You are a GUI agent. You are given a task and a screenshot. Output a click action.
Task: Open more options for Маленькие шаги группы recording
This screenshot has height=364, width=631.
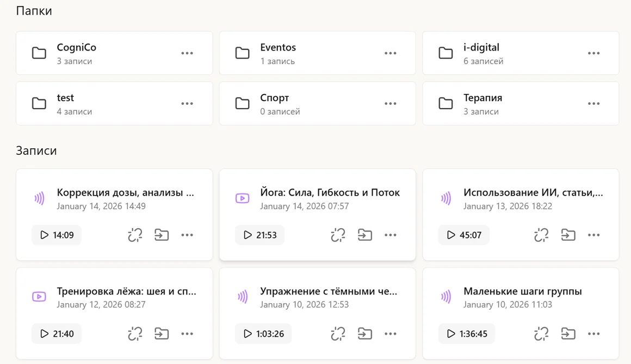coord(593,334)
